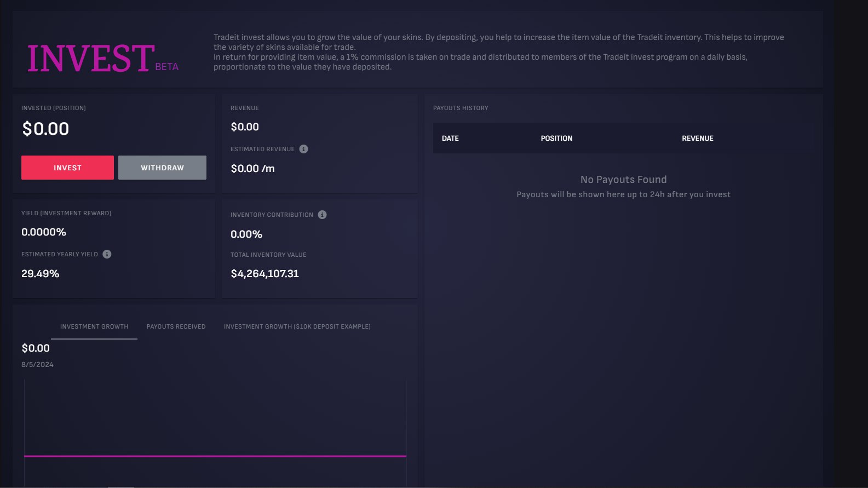
Task: Click the REVENUE column header in payouts
Action: (698, 139)
